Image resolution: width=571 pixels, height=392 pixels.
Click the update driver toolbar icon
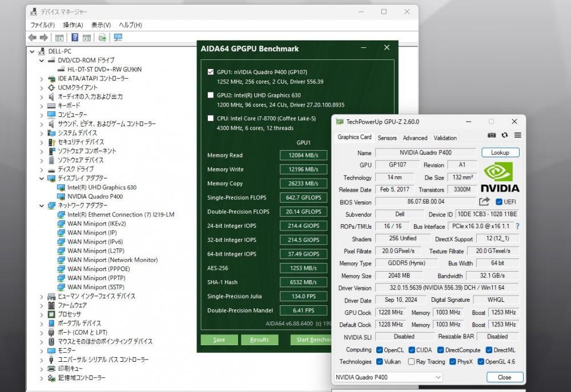pyautogui.click(x=102, y=38)
